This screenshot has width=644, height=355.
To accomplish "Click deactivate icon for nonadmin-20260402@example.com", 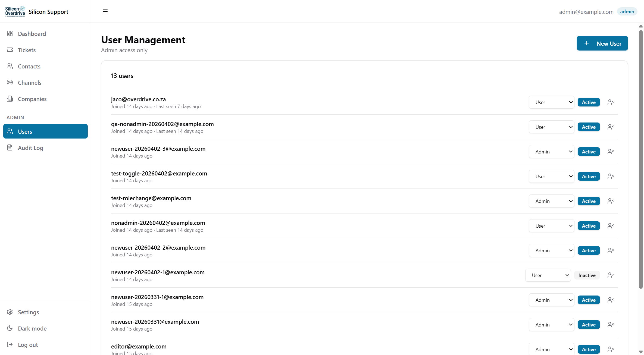I will 611,226.
